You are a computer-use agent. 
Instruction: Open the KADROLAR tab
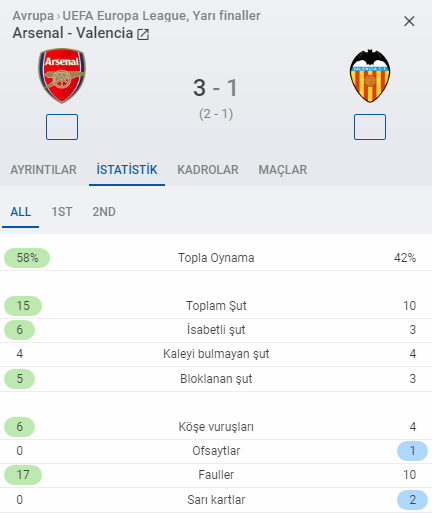(x=208, y=170)
